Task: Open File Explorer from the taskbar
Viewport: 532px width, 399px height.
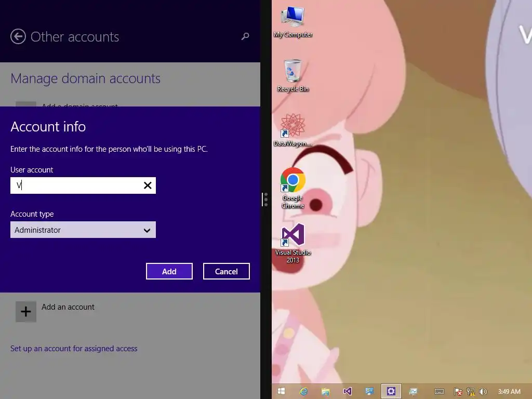Action: [x=325, y=392]
